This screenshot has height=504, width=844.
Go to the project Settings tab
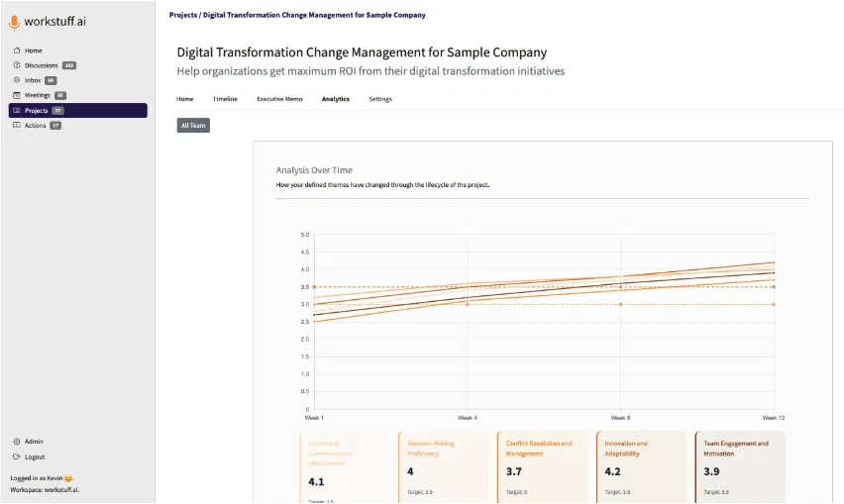380,99
